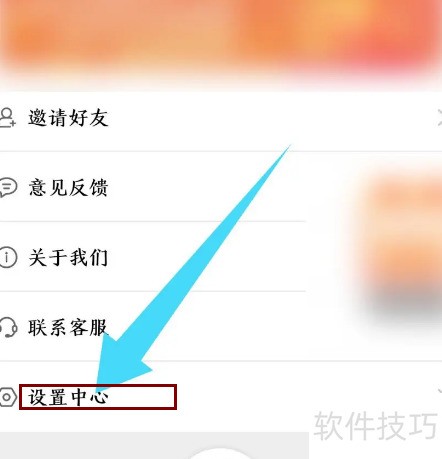Tap the about us info circle icon

pyautogui.click(x=8, y=257)
